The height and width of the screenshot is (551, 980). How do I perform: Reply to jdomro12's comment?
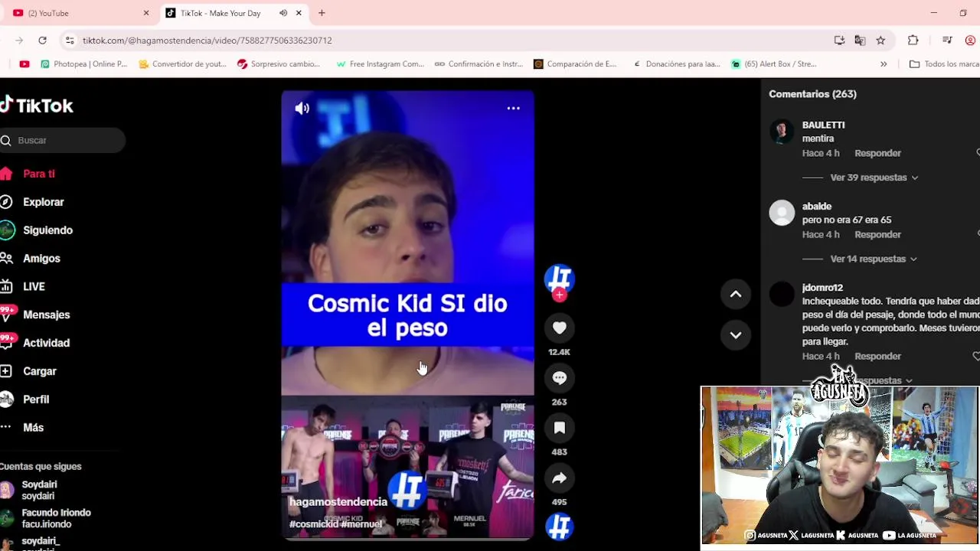tap(877, 356)
